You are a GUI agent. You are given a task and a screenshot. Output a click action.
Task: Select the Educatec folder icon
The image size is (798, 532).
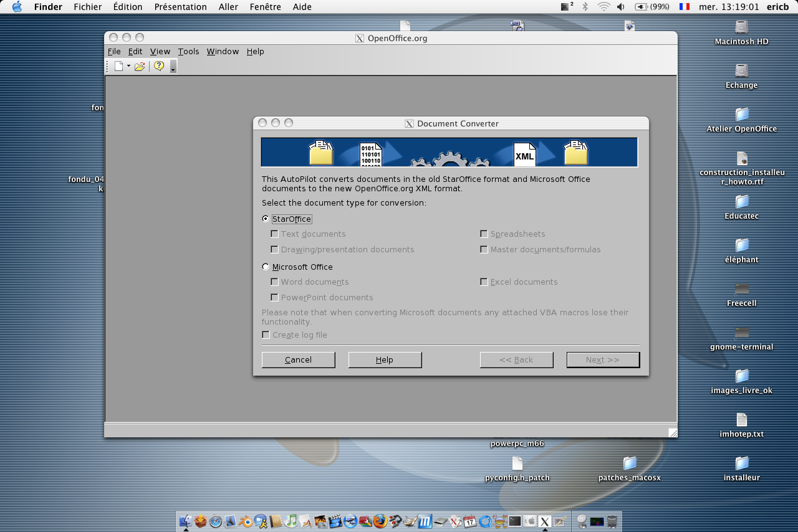click(x=741, y=202)
